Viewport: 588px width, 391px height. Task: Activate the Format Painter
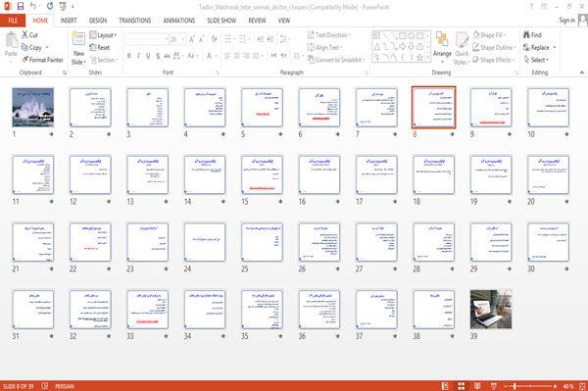42,60
